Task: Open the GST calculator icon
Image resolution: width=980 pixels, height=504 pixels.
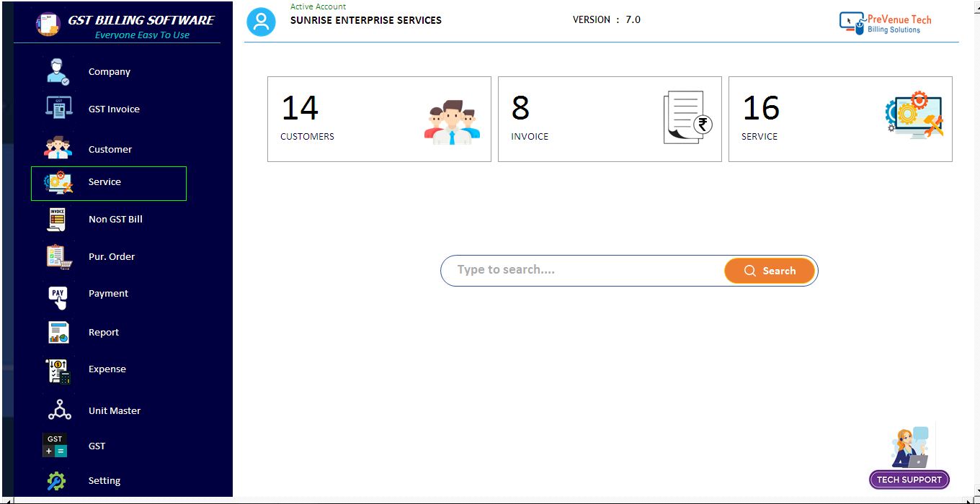Action: pos(55,446)
